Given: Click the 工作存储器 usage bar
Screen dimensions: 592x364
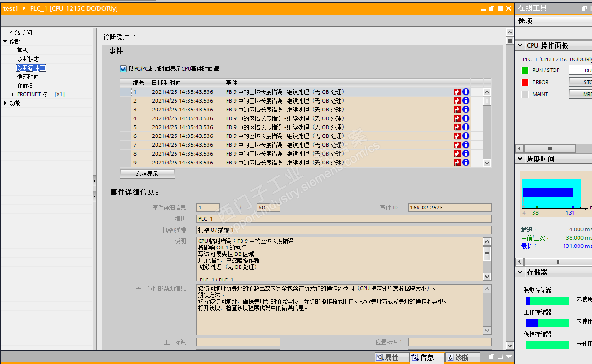Looking at the screenshot, I should click(x=547, y=323).
